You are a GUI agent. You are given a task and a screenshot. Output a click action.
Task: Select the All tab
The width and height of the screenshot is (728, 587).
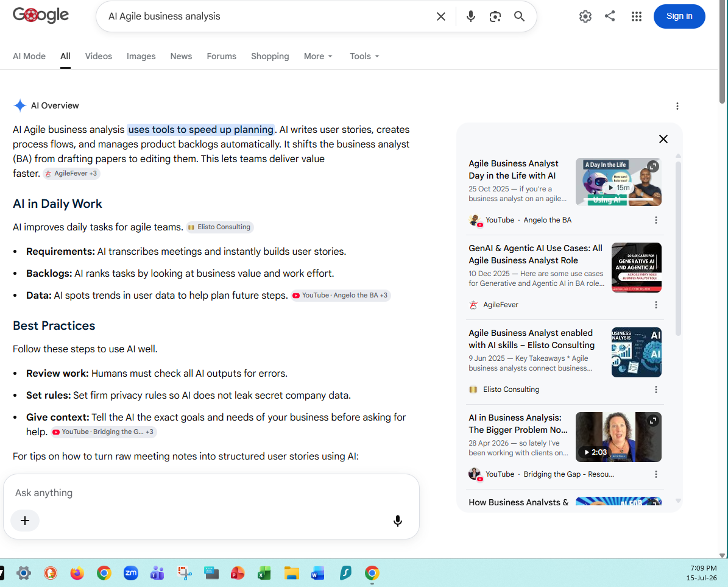click(65, 56)
